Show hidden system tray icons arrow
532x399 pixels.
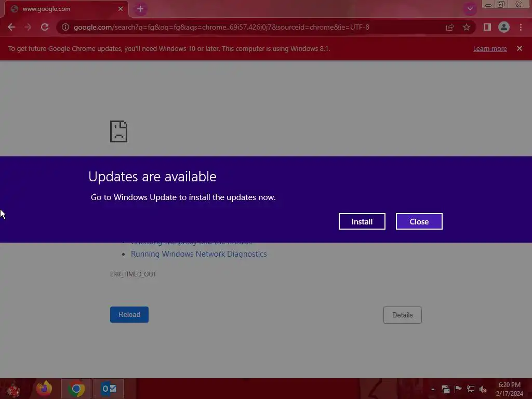point(433,389)
